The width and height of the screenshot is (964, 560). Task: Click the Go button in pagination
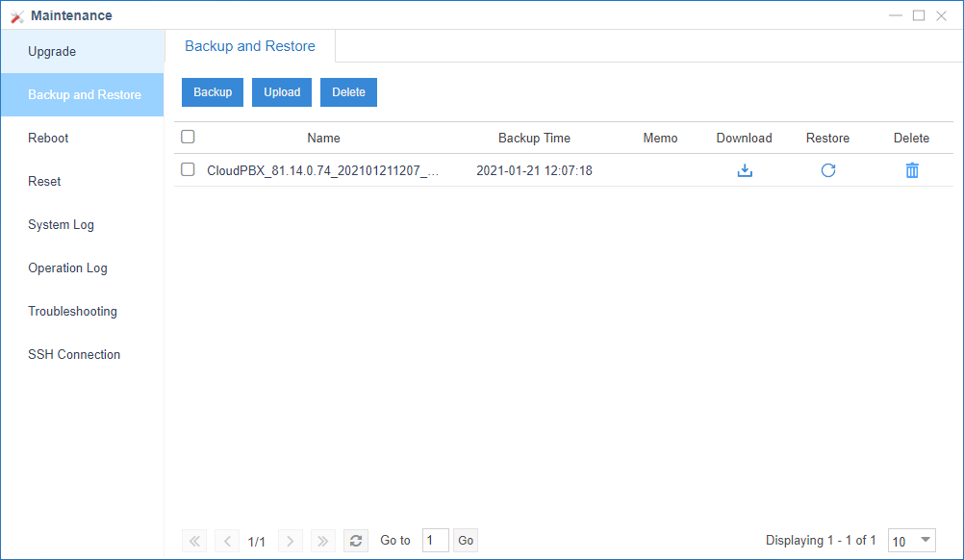tap(466, 541)
